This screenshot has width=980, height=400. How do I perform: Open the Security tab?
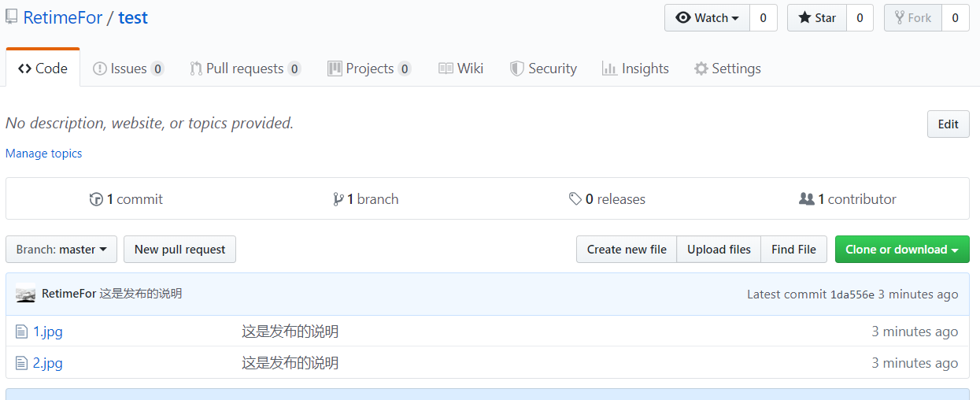click(543, 69)
